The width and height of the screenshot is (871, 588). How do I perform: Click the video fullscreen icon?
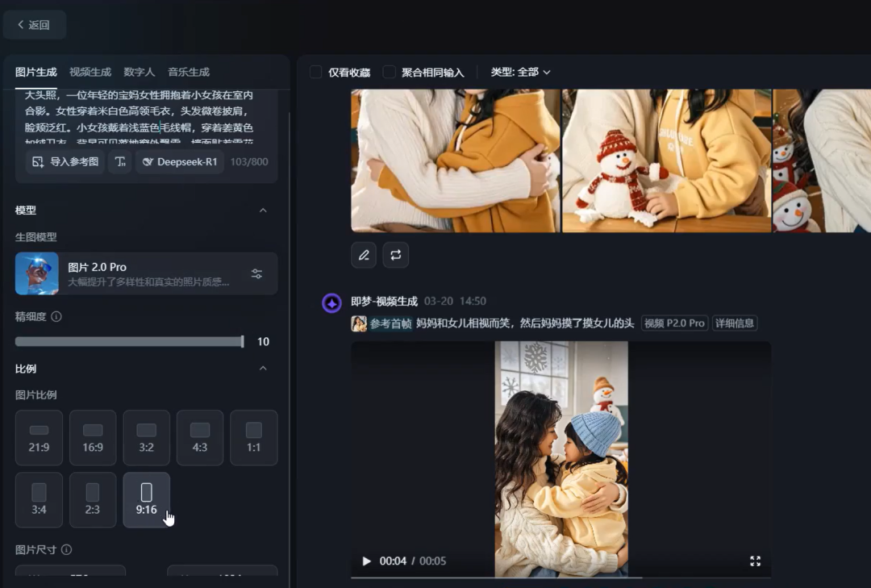755,561
